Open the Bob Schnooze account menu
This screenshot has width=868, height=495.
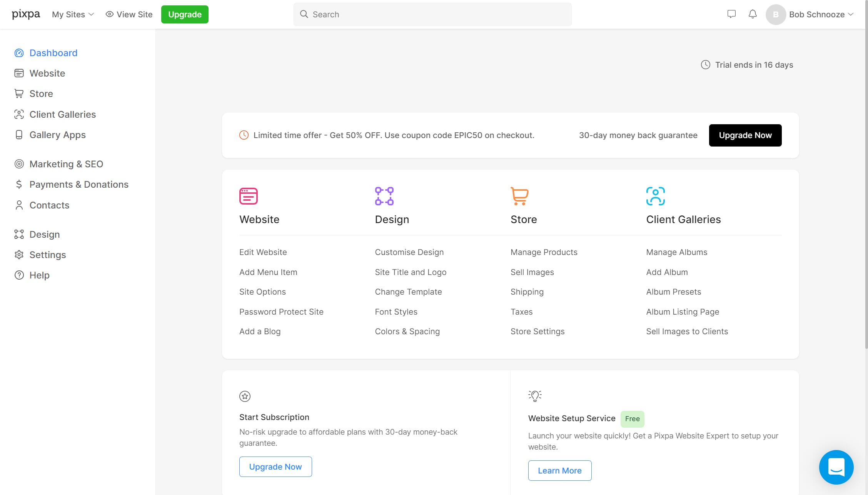coord(821,14)
